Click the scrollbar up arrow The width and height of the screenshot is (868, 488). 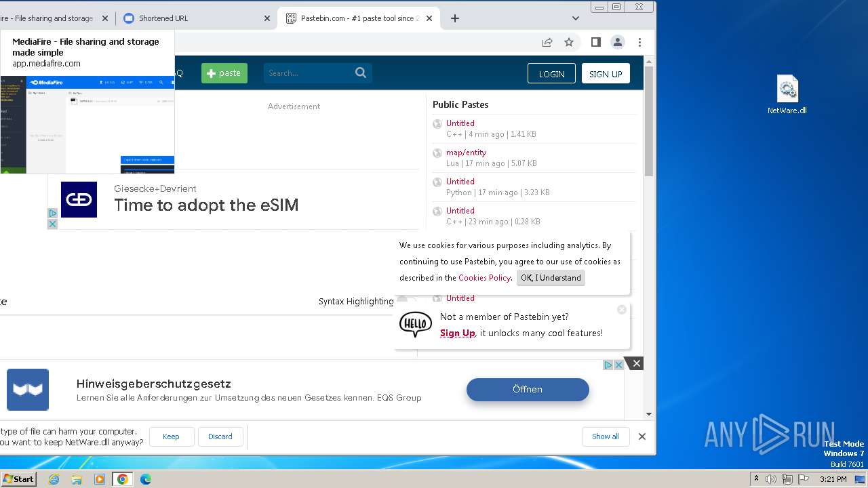click(649, 62)
